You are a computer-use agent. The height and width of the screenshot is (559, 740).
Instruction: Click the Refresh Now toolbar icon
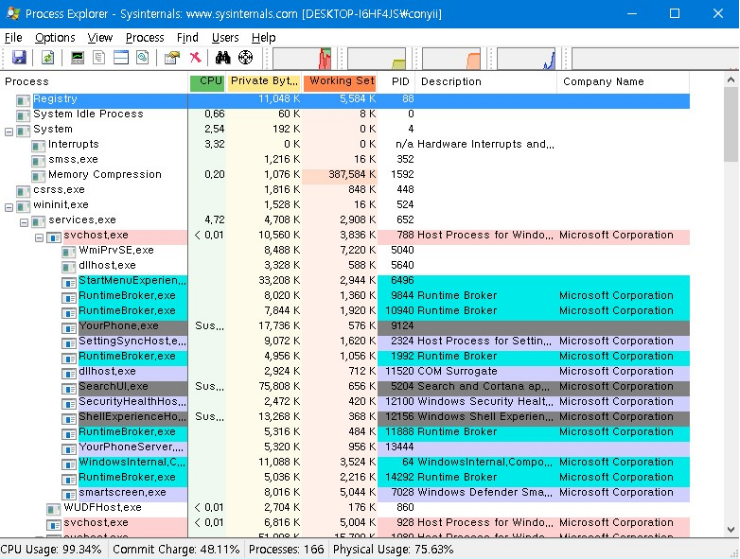tap(46, 58)
